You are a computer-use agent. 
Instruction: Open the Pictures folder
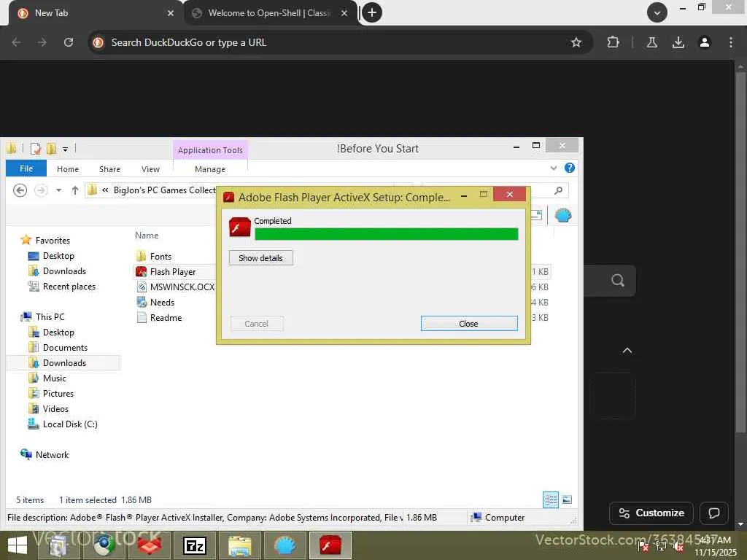point(58,393)
